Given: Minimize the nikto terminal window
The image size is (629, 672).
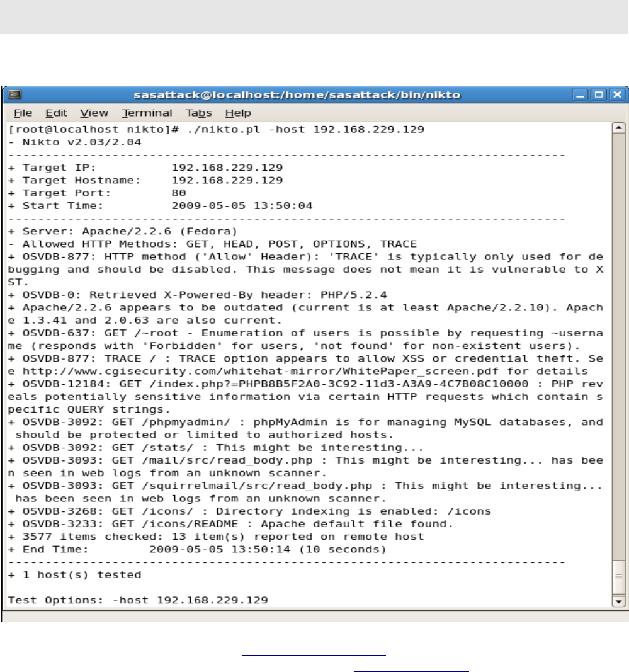Looking at the screenshot, I should pos(580,94).
